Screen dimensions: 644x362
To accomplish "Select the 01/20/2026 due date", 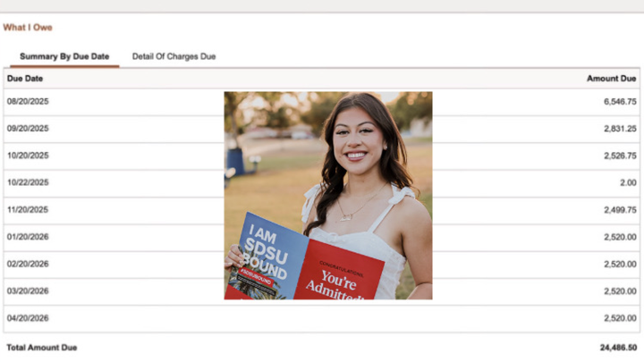I will click(28, 237).
